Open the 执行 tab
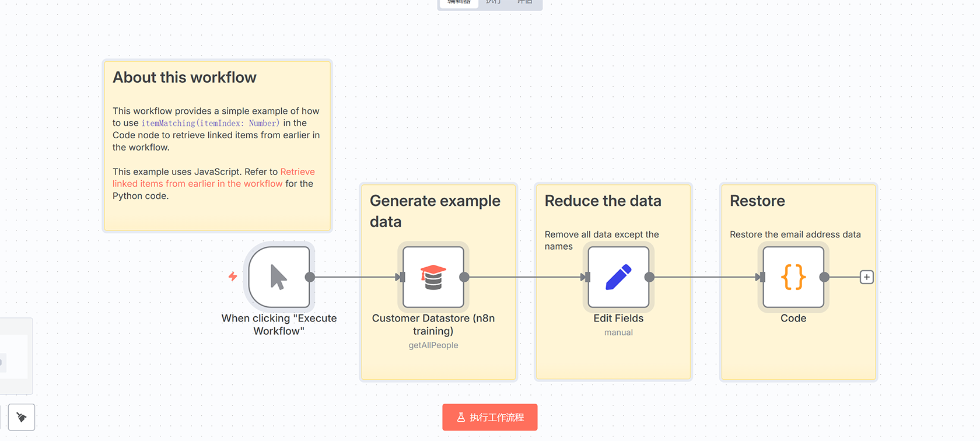 494,2
